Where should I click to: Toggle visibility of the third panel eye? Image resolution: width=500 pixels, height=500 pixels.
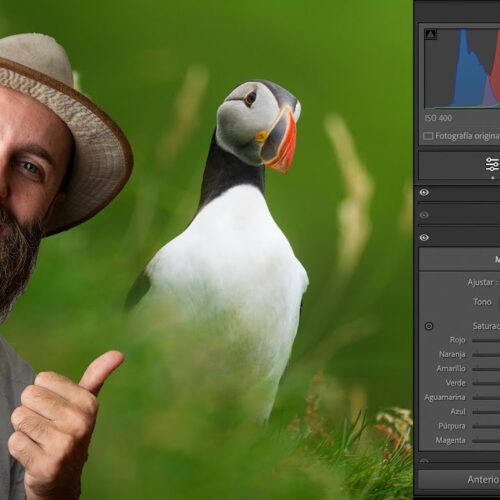(424, 237)
